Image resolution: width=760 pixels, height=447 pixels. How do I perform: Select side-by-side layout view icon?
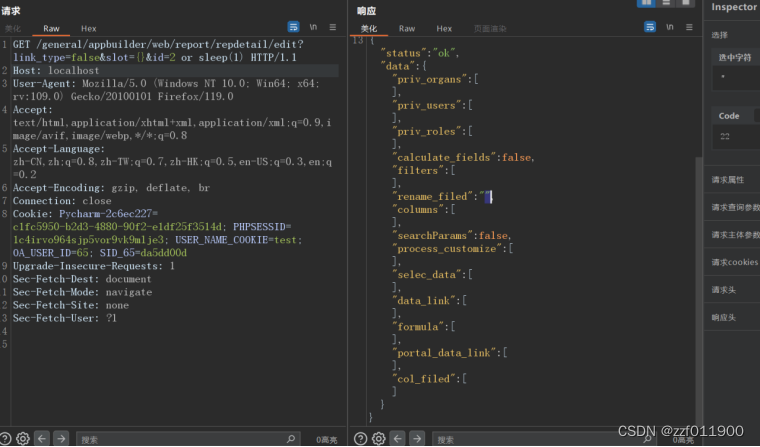pos(646,3)
